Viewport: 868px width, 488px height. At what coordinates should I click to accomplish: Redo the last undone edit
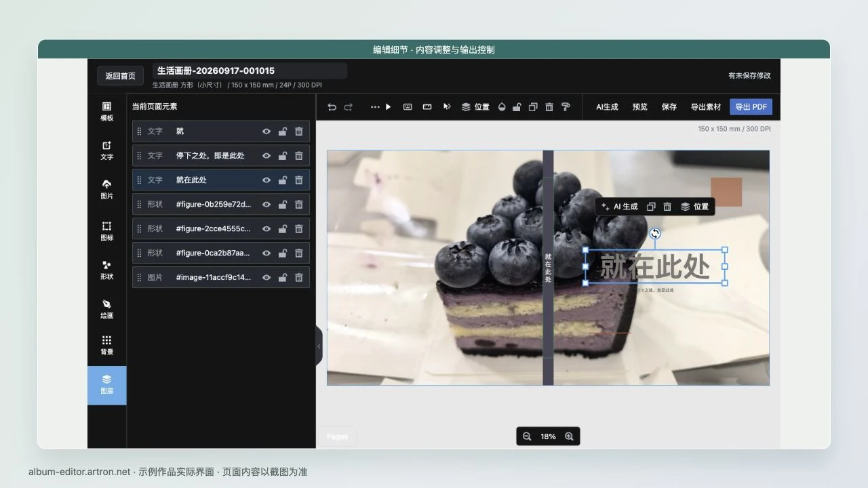tap(349, 107)
